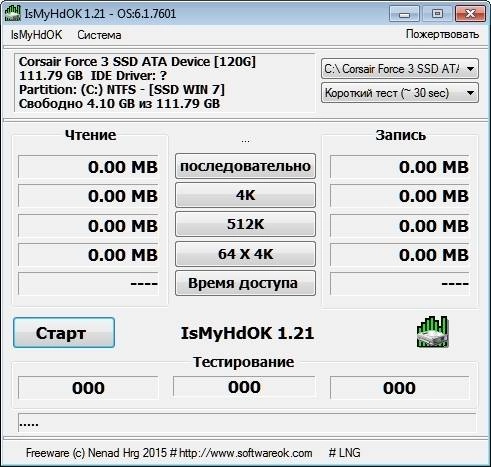The height and width of the screenshot is (467, 491).
Task: Click the Corsair Force 3 SSD info text
Action: tap(137, 62)
